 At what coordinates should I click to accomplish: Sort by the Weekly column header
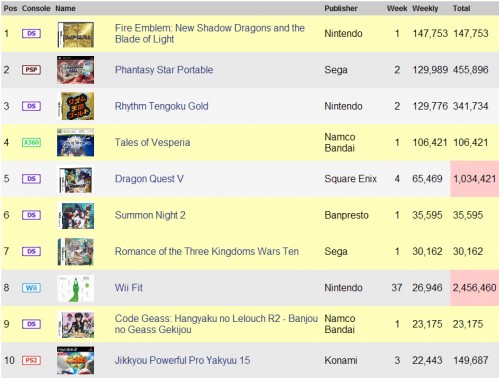[x=425, y=8]
